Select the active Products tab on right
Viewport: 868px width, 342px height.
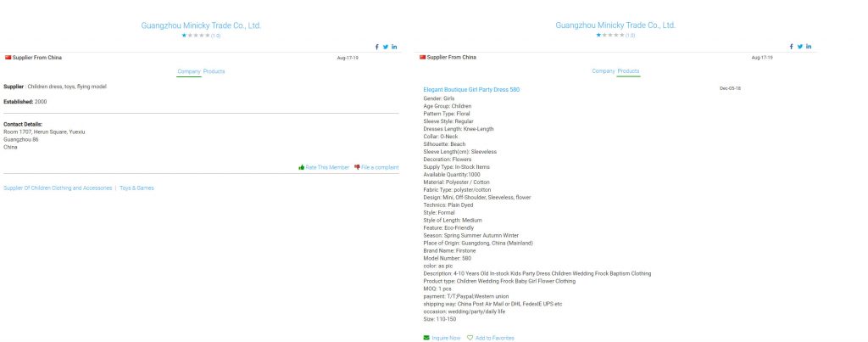tap(629, 71)
